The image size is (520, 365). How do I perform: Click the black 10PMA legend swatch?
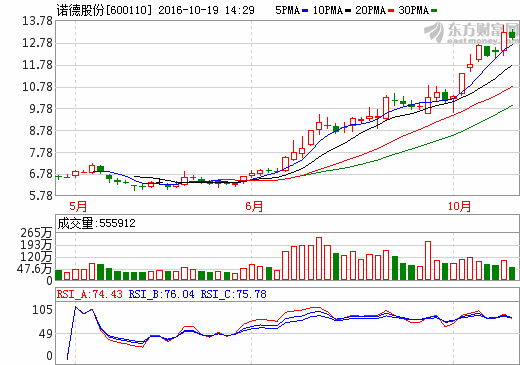(348, 11)
